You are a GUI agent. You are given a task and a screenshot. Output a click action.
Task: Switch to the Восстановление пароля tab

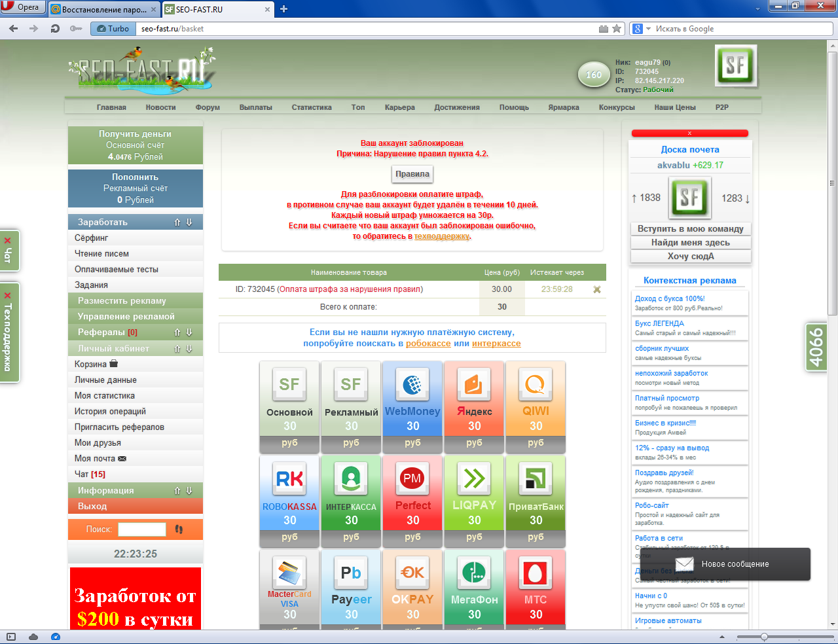pos(103,9)
